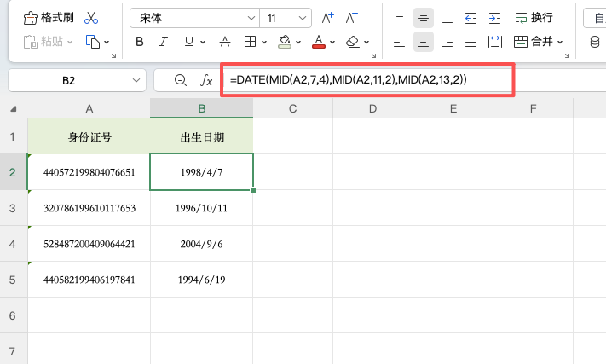Select column A header
The width and height of the screenshot is (606, 364).
tap(89, 108)
